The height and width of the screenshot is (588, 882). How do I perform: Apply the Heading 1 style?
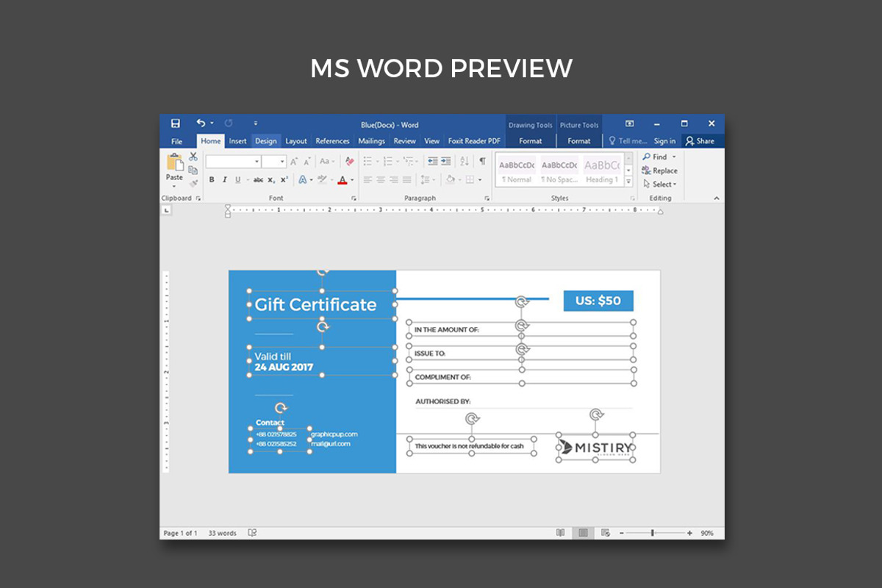point(602,170)
